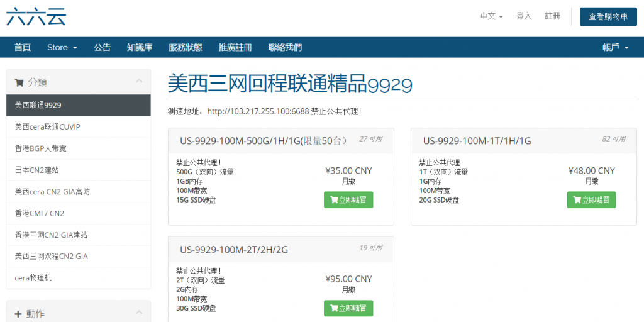
Task: Buy the ¥48.00 1T plan
Action: 591,200
